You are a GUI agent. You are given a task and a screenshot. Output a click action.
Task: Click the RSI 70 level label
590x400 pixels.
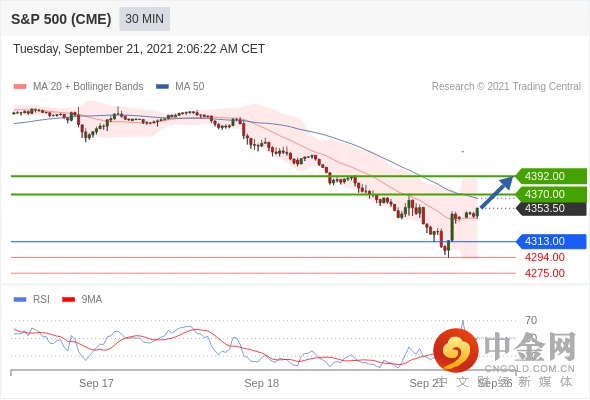[x=531, y=321]
